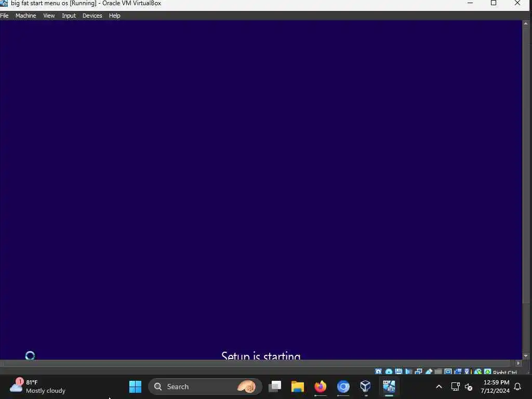Open VirtualBox Manager from the taskbar
The image size is (532, 399).
click(x=365, y=387)
